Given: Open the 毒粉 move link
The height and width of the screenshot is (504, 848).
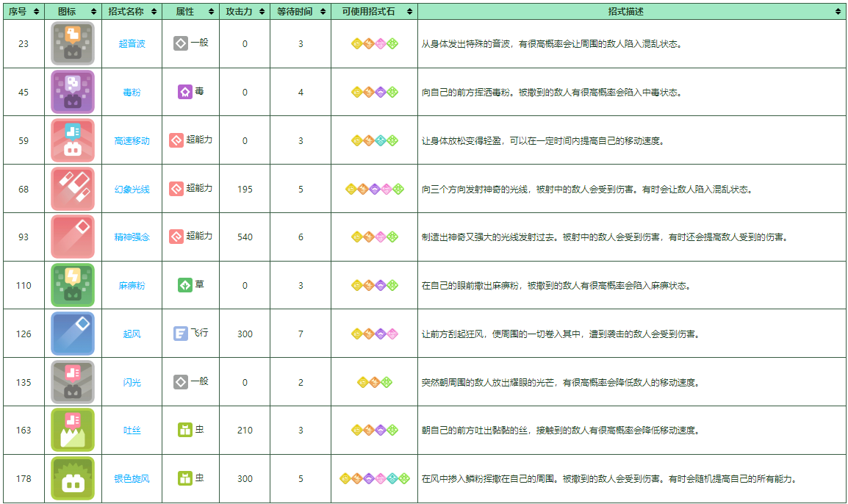Looking at the screenshot, I should [132, 93].
